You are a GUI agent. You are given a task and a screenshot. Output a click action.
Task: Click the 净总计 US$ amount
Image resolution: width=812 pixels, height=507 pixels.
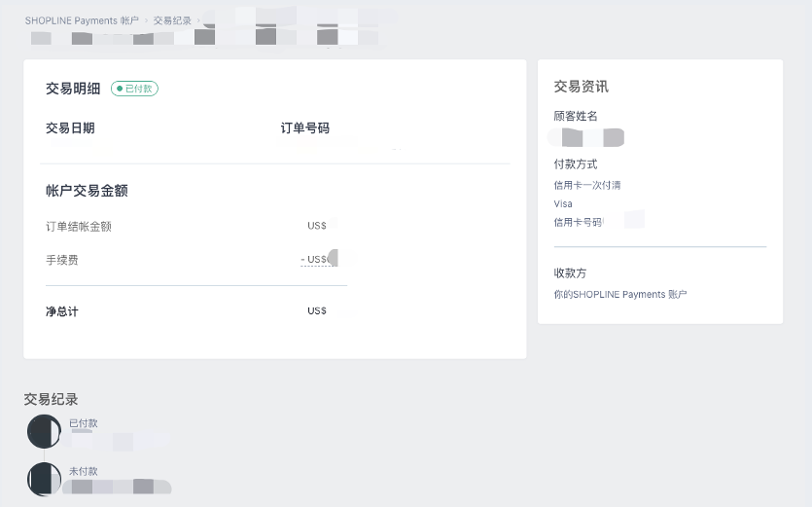pyautogui.click(x=317, y=310)
